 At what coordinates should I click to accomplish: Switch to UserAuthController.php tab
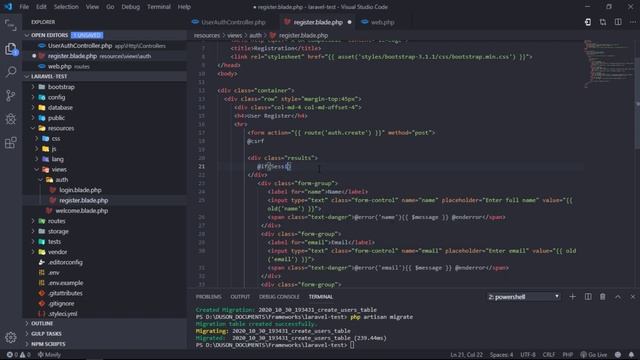[233, 22]
